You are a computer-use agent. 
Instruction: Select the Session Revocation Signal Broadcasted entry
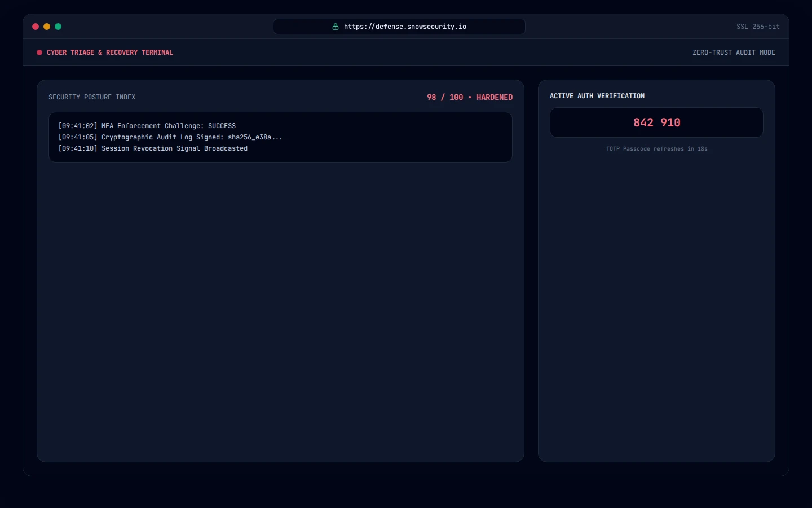[x=153, y=148]
